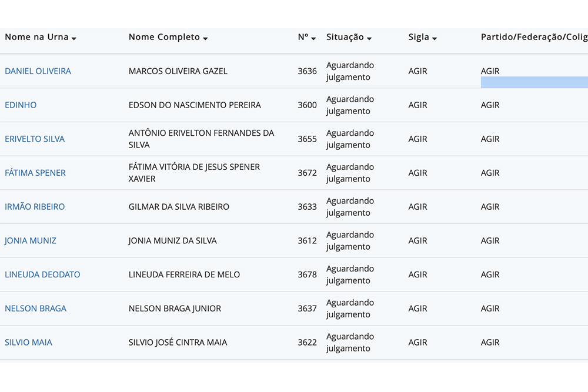The image size is (588, 392).
Task: Open candidate SILVIO MAIA link
Action: pyautogui.click(x=28, y=343)
